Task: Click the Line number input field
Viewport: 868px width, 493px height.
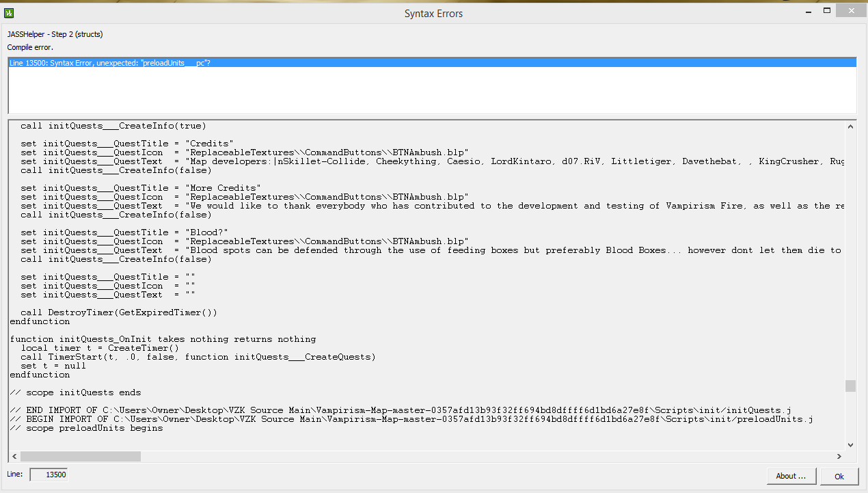Action: (49, 475)
